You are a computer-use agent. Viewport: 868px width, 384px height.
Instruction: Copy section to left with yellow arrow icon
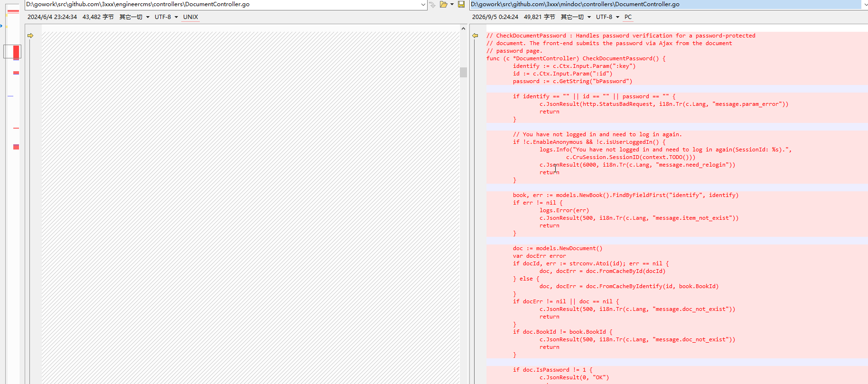coord(475,36)
